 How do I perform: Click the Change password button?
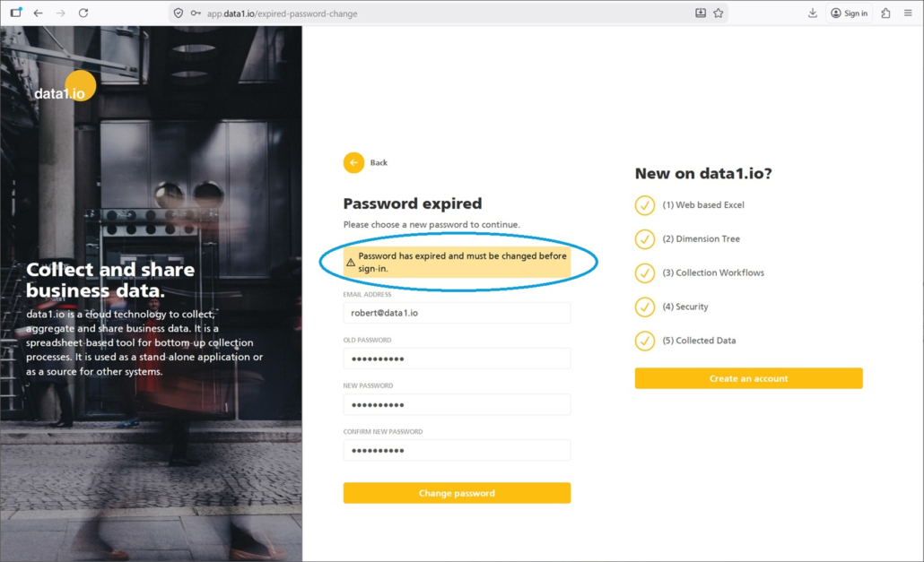click(457, 493)
